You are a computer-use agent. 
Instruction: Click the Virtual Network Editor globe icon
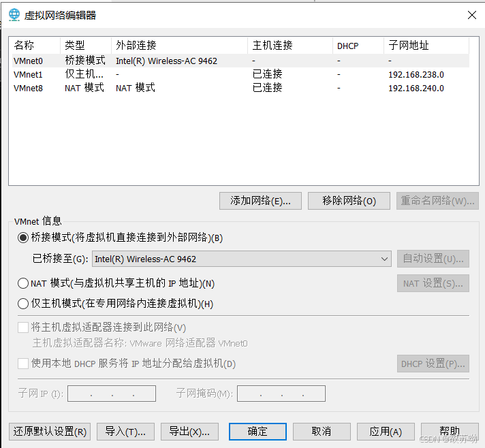tap(14, 15)
